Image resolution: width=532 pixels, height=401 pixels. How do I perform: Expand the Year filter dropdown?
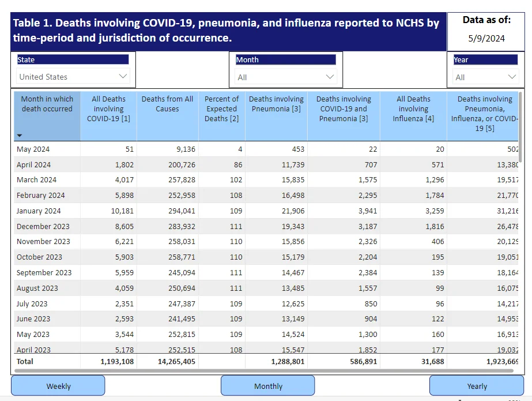click(485, 77)
